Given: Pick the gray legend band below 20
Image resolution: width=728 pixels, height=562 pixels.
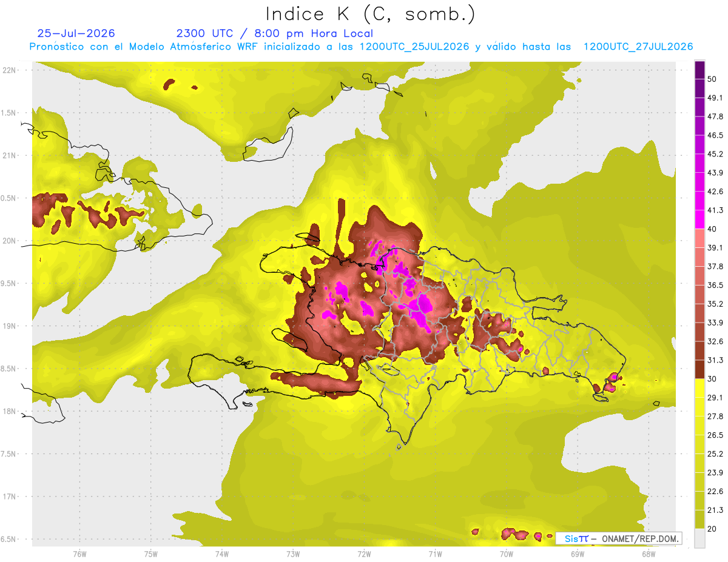Looking at the screenshot, I should click(699, 538).
